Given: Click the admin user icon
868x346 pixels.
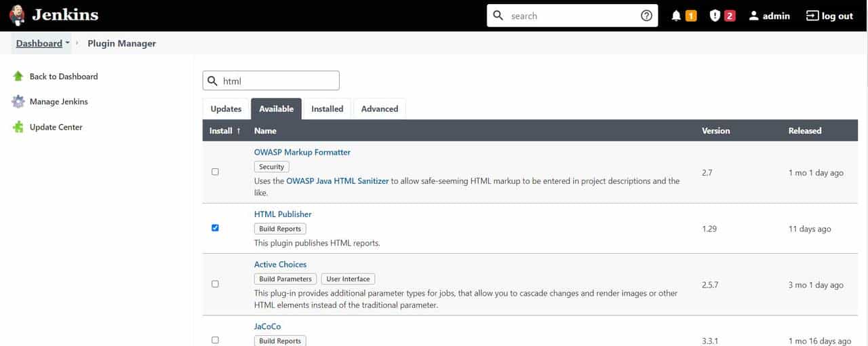Looking at the screenshot, I should click(x=753, y=16).
